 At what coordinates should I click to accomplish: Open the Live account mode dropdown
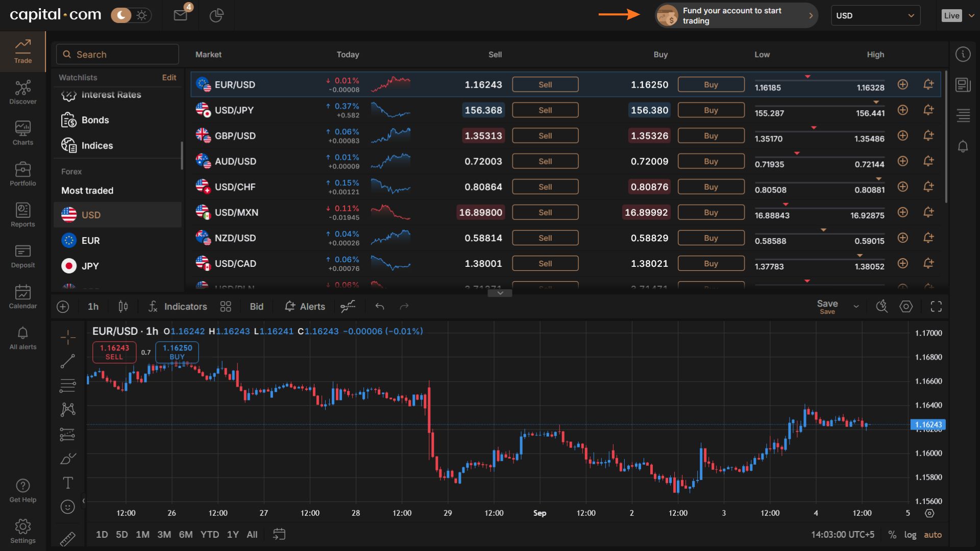(958, 15)
